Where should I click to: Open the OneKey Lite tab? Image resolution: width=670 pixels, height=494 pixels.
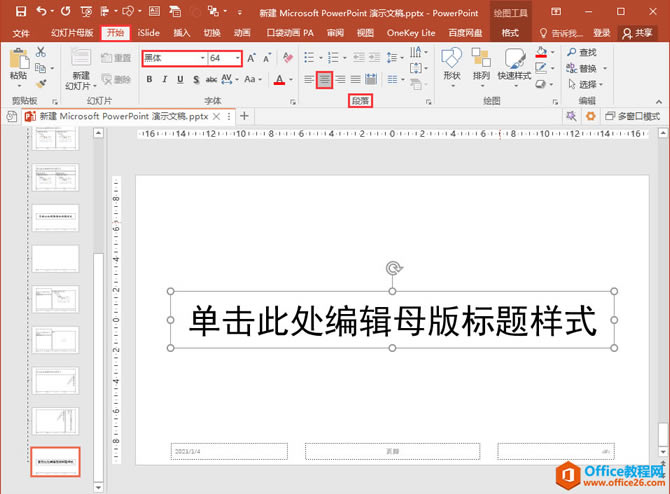(x=411, y=33)
